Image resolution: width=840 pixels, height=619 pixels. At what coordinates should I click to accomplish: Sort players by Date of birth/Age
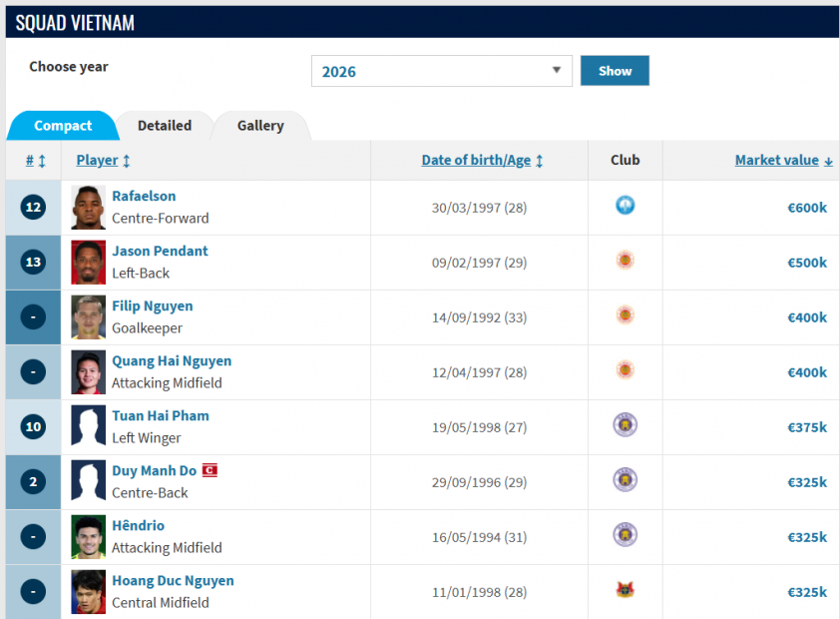pyautogui.click(x=482, y=160)
